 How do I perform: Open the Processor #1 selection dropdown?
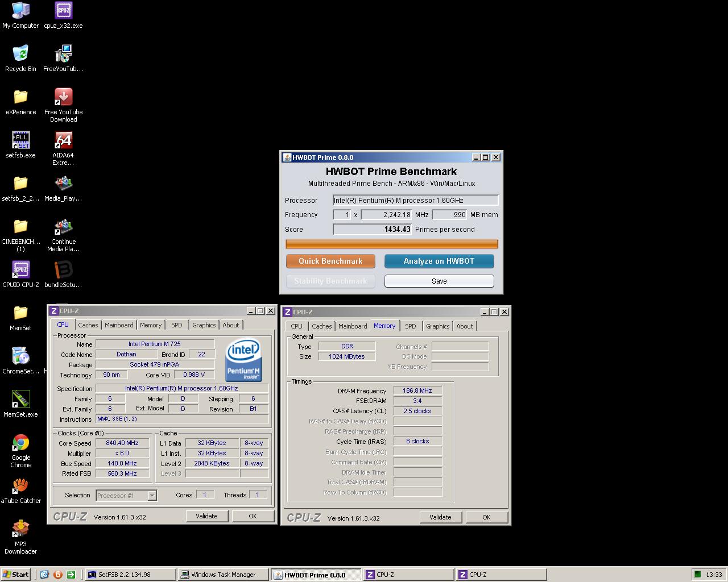(x=126, y=496)
